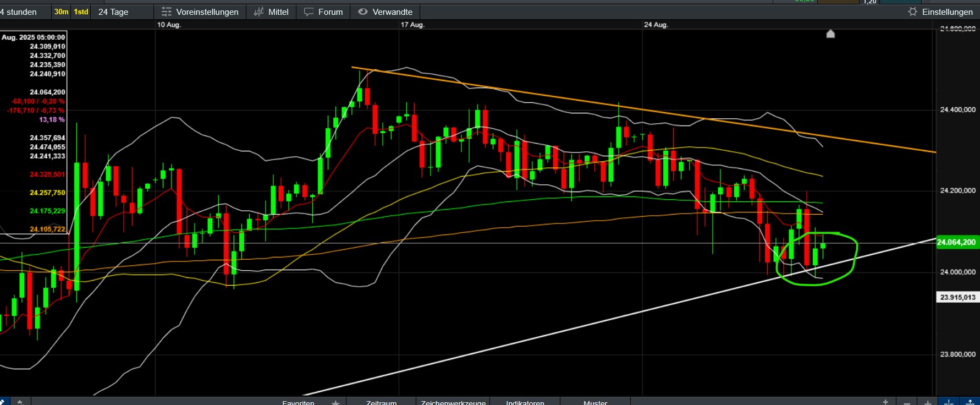The width and height of the screenshot is (980, 405).
Task: Click the 24.000,000 price axis label
Action: pos(957,272)
